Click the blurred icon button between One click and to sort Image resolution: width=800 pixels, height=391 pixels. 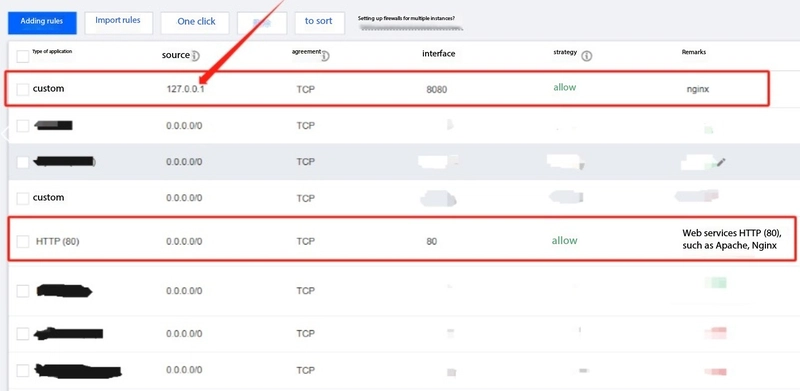[x=262, y=23]
